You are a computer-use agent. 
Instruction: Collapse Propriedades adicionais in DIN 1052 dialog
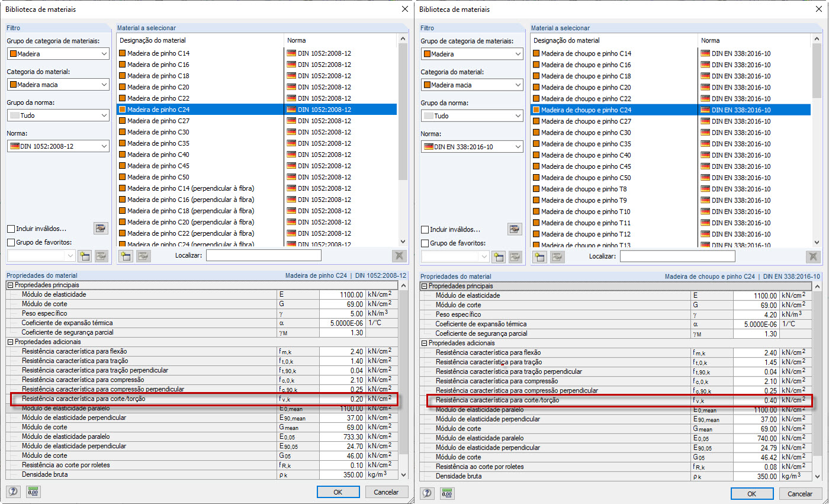[10, 342]
